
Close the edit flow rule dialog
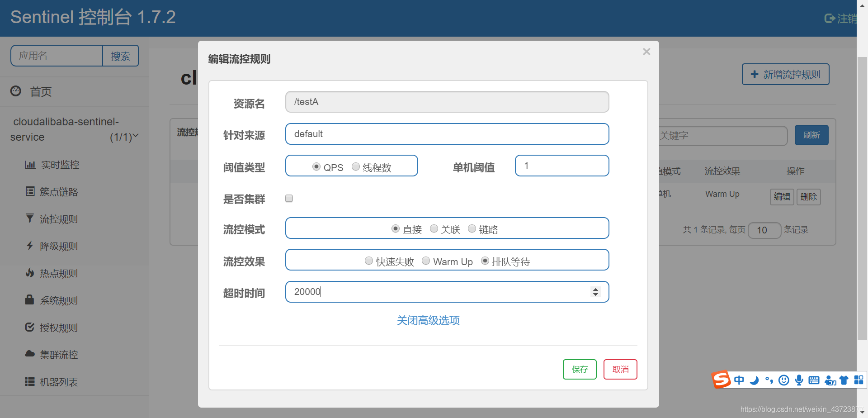coord(646,52)
